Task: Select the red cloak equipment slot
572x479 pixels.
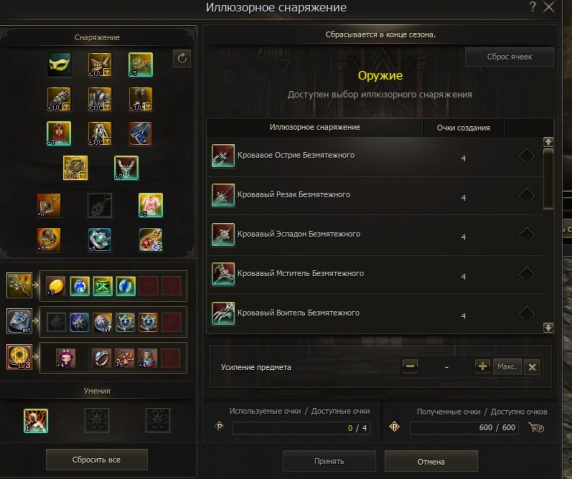Action: [59, 133]
